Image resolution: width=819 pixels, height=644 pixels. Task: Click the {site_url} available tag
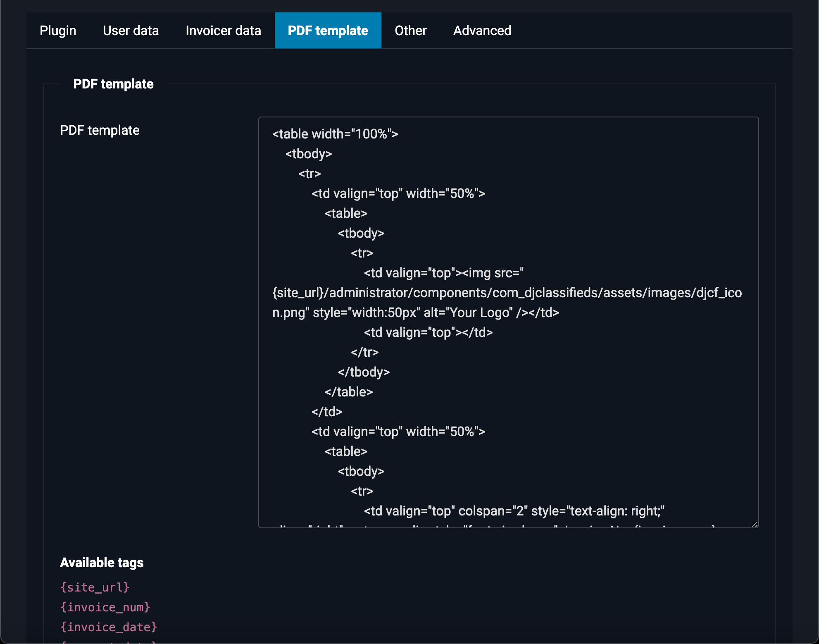pyautogui.click(x=95, y=587)
